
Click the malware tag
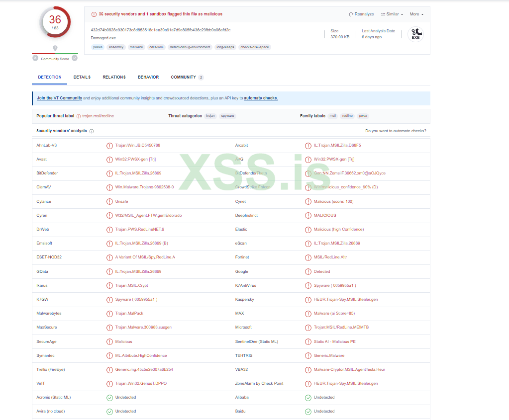click(136, 47)
